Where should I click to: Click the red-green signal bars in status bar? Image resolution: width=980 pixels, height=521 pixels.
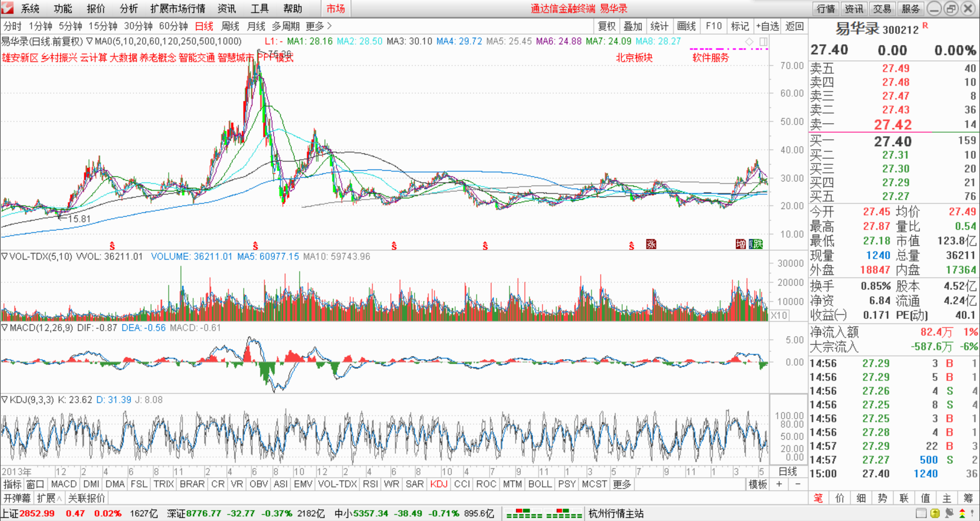(544, 513)
